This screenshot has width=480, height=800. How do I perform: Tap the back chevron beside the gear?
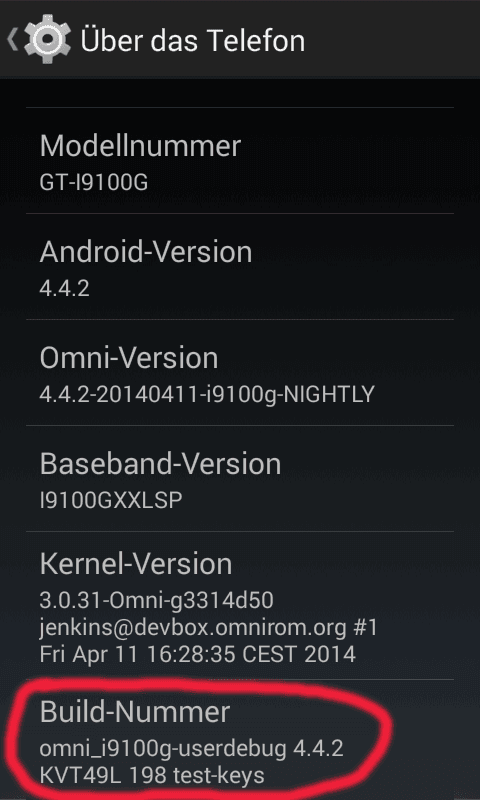click(12, 40)
